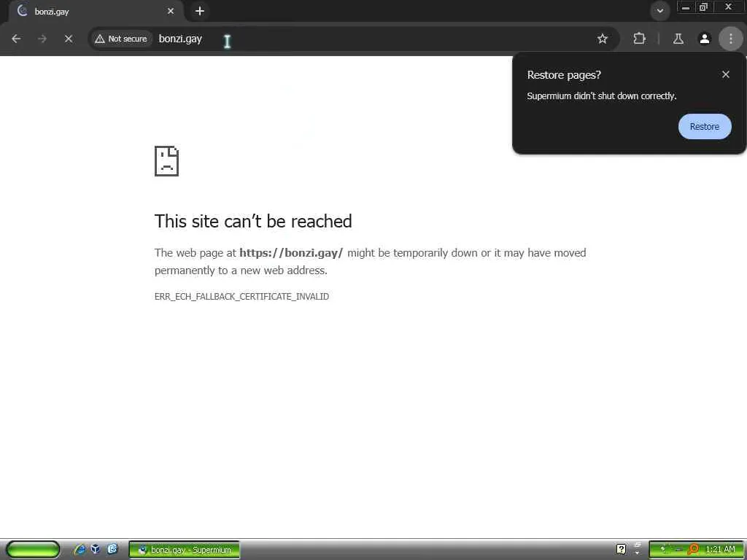Open the profile avatar icon

tap(705, 39)
